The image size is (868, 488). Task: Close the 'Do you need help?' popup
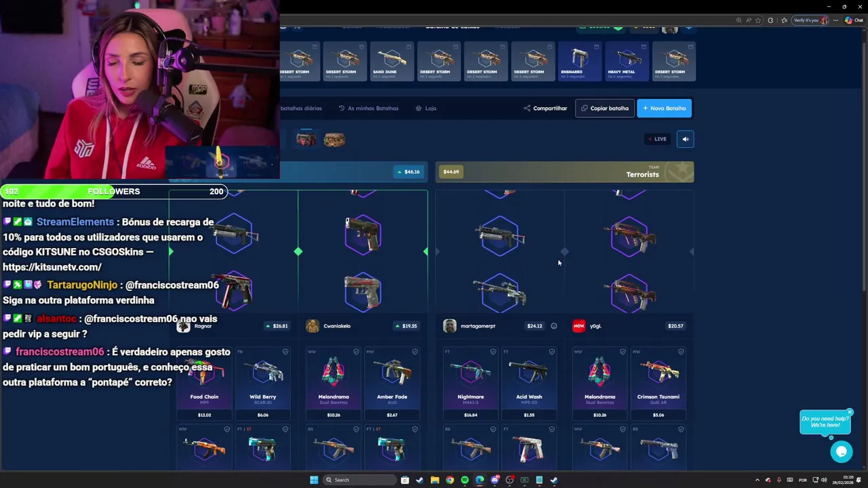point(849,412)
